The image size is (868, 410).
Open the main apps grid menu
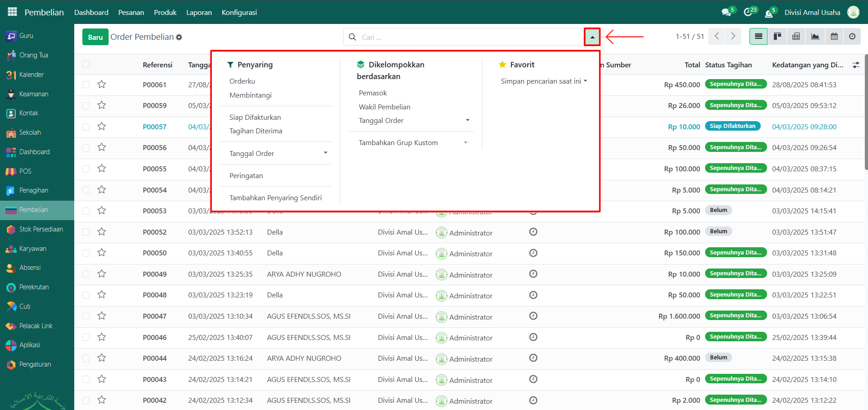pos(12,12)
